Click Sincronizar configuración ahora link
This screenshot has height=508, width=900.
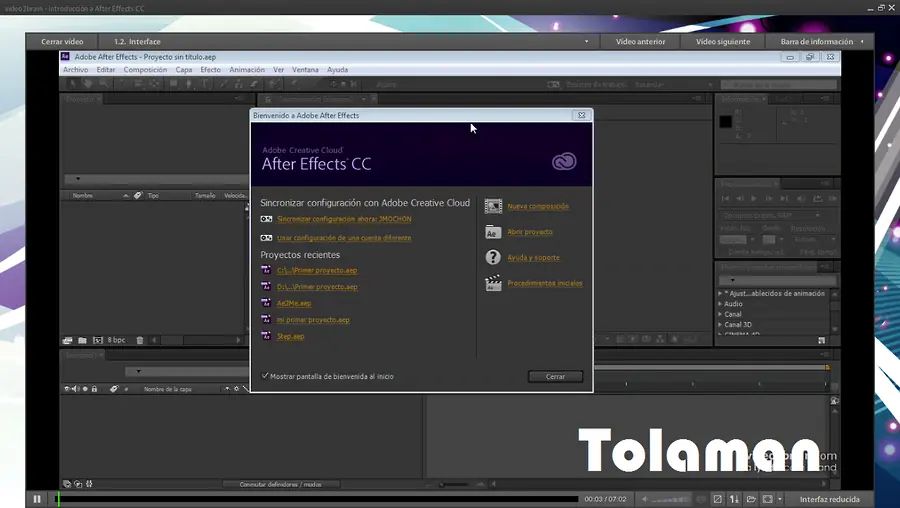pyautogui.click(x=344, y=219)
